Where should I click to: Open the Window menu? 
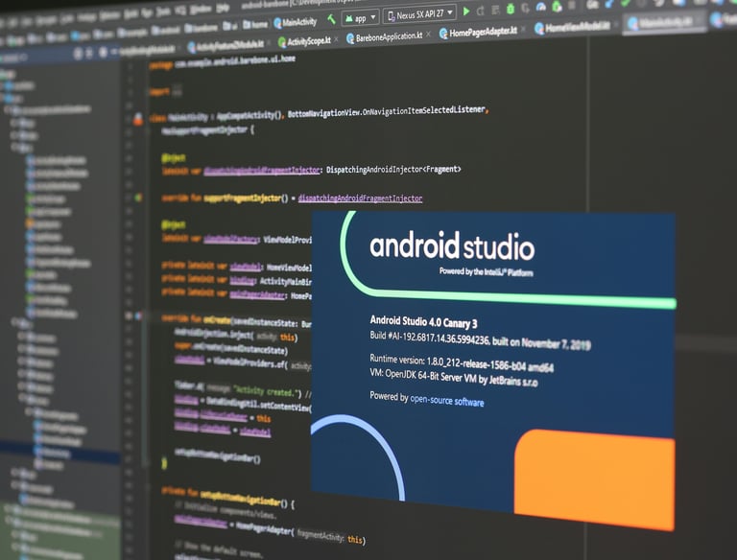point(201,9)
